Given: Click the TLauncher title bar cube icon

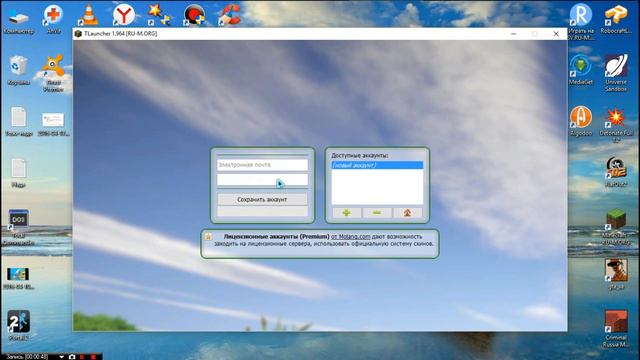Looking at the screenshot, I should pos(78,33).
